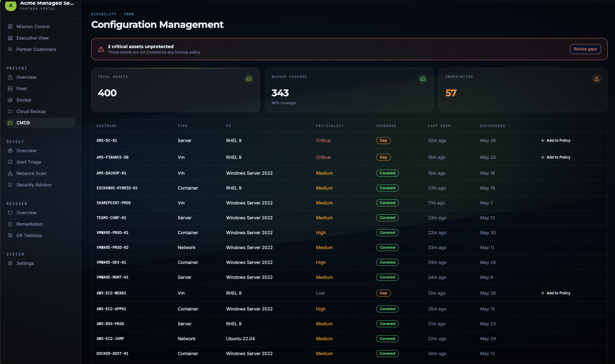615x364 pixels.
Task: Click the Network Scan topology icon
Action: (x=10, y=173)
